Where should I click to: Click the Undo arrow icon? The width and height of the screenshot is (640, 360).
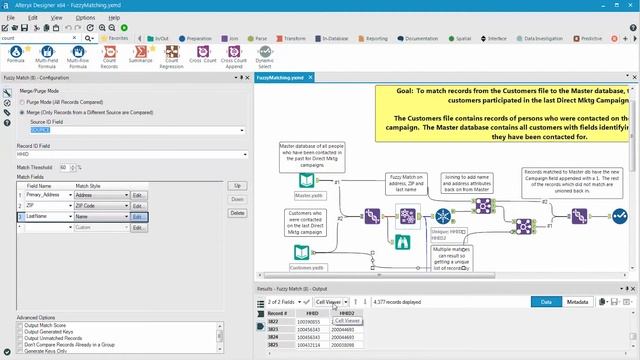pyautogui.click(x=68, y=28)
